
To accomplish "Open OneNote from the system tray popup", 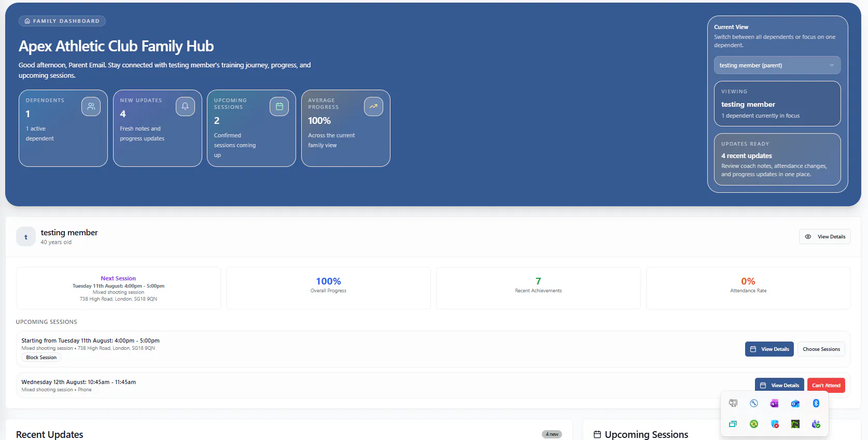I will (x=774, y=403).
